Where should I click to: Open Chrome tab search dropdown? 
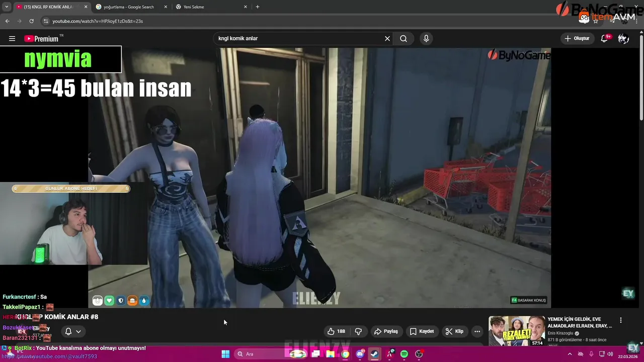pyautogui.click(x=7, y=7)
